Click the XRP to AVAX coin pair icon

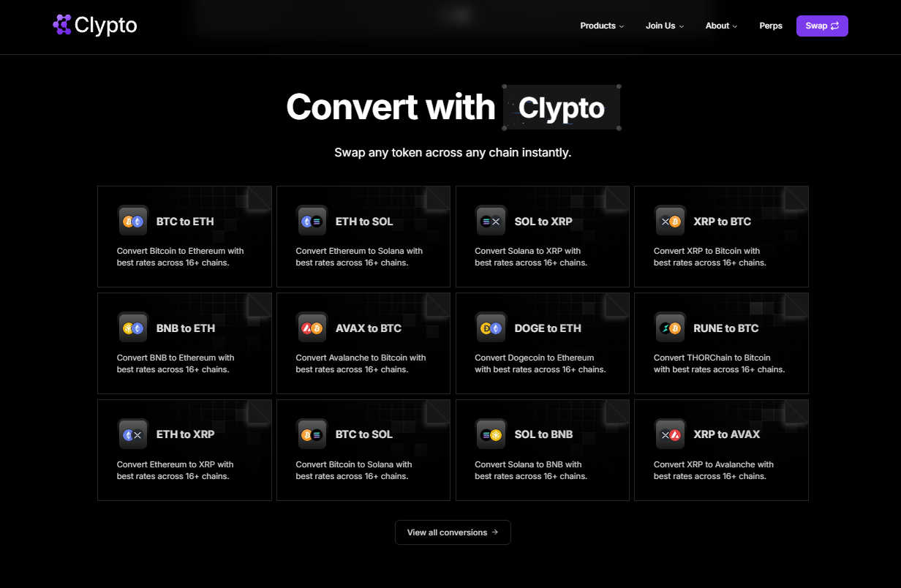(x=670, y=435)
